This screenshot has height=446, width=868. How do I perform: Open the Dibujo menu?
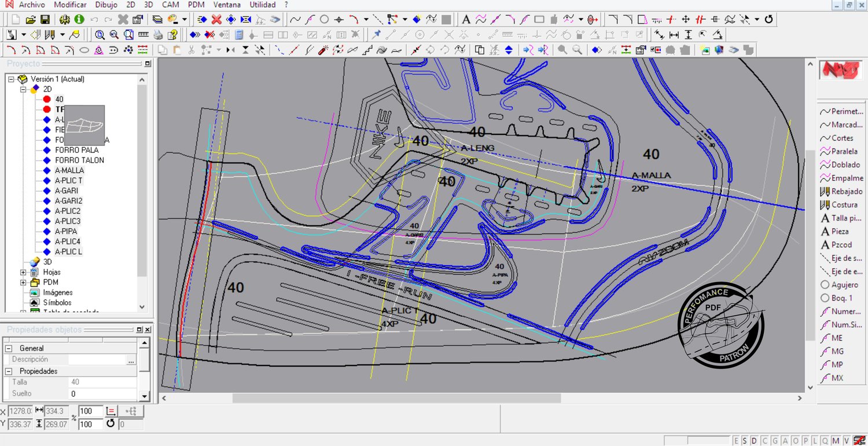(x=106, y=5)
